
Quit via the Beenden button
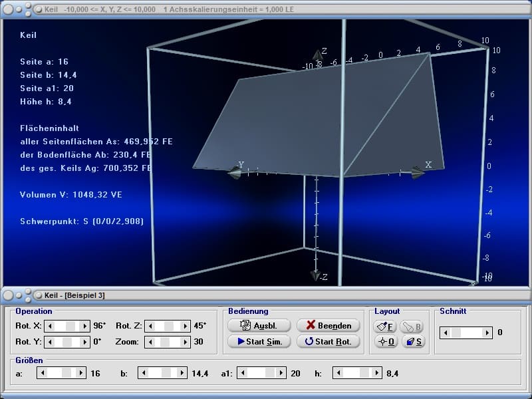(328, 325)
